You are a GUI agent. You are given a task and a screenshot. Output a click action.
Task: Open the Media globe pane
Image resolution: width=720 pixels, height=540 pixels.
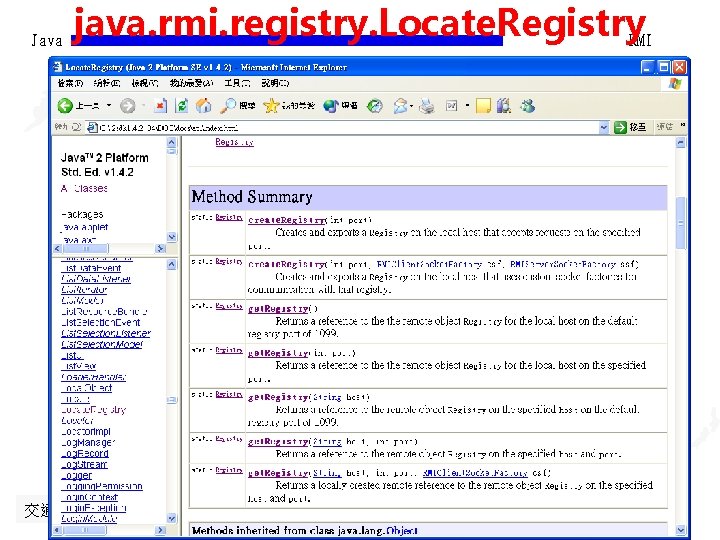[340, 106]
